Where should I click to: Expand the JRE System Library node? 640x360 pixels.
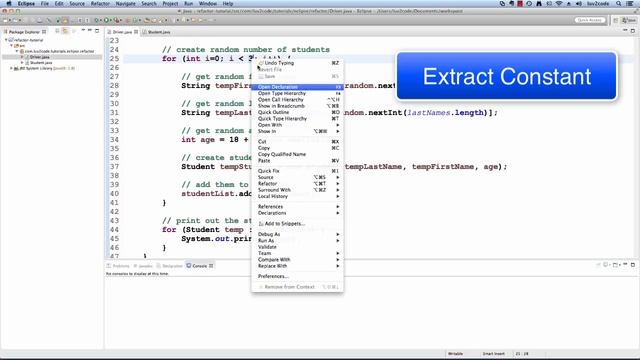coord(11,69)
